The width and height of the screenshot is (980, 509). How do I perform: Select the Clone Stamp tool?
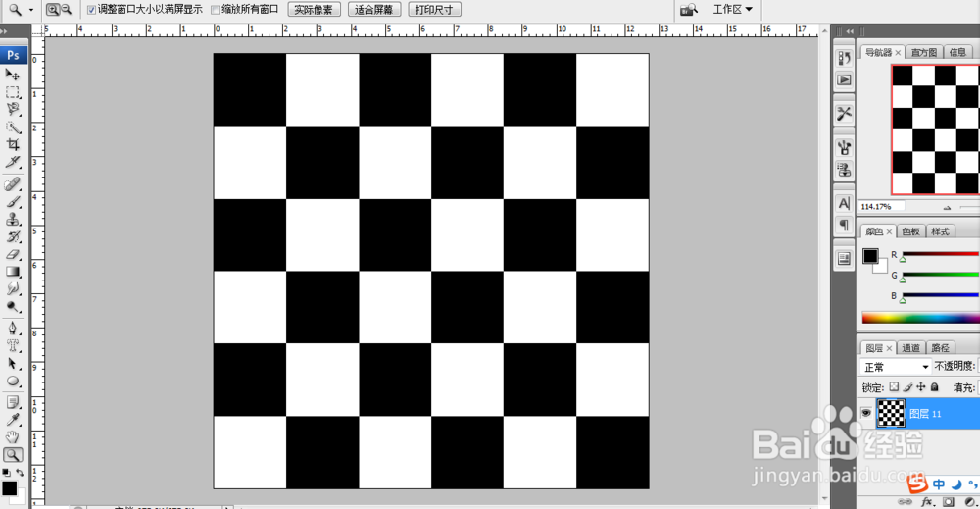tap(13, 220)
